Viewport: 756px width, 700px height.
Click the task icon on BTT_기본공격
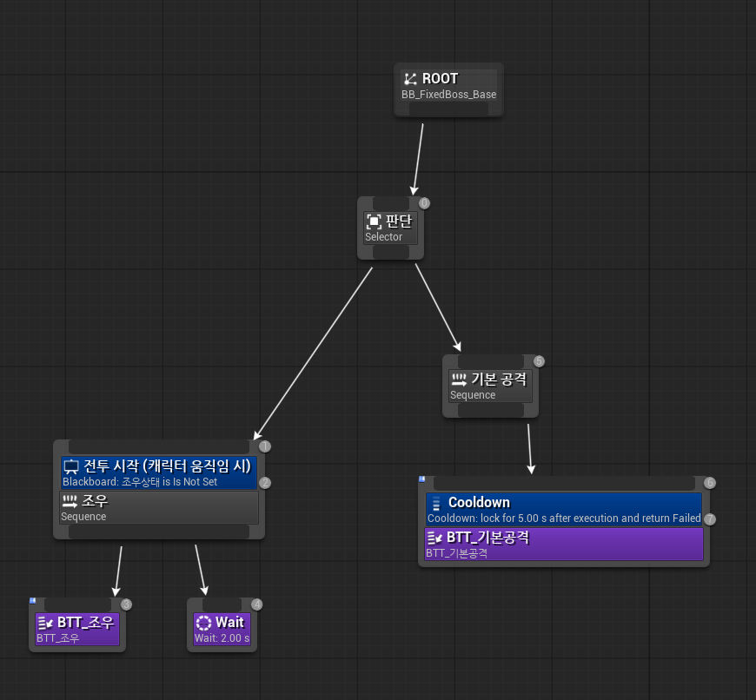[x=434, y=538]
